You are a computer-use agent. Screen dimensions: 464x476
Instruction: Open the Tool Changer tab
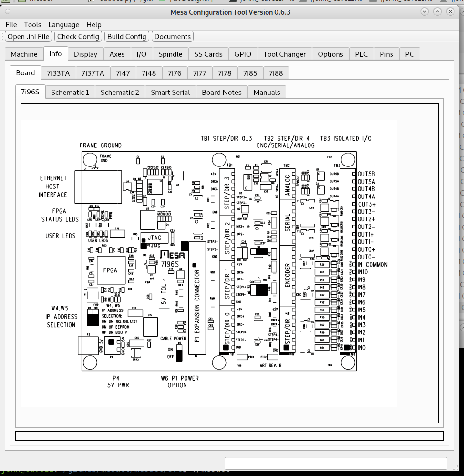(x=285, y=54)
